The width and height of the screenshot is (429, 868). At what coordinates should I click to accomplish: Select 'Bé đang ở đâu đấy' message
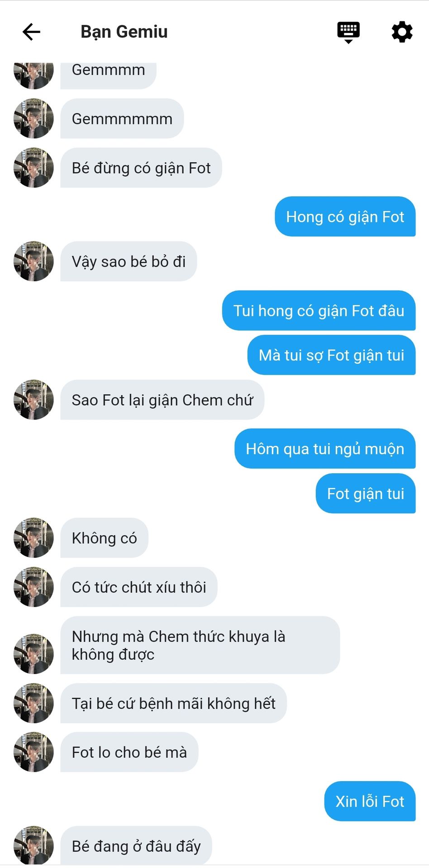click(136, 846)
